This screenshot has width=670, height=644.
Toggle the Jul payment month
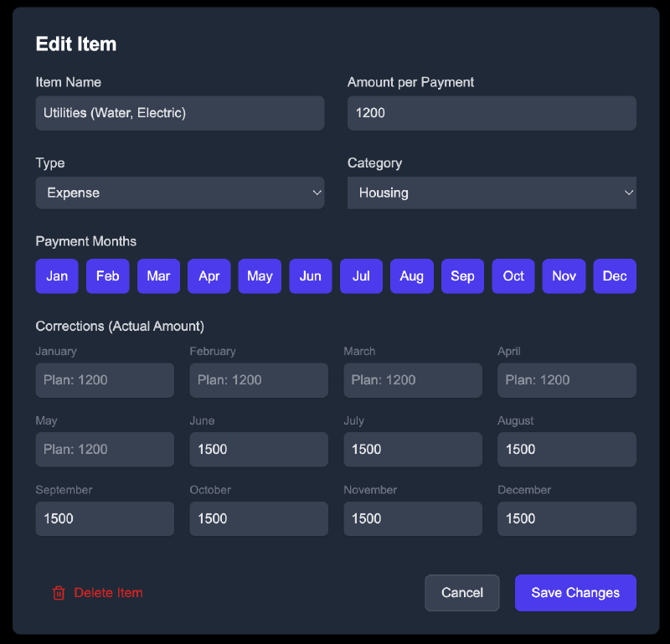(x=361, y=276)
